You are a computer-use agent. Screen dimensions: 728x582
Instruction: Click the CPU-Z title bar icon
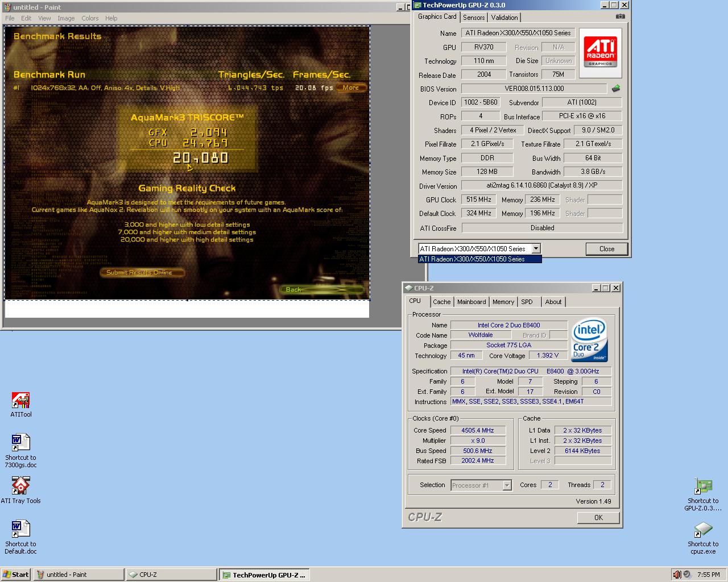pyautogui.click(x=409, y=288)
